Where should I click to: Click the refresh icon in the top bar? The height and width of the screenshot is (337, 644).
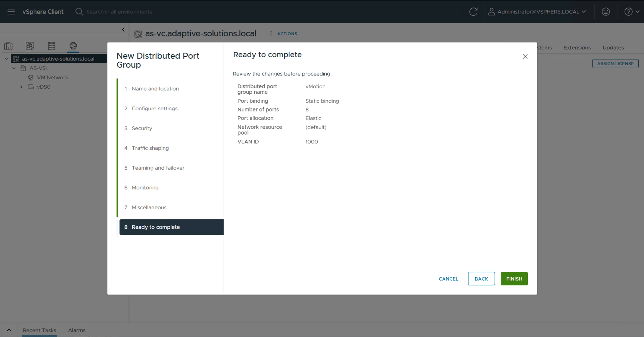tap(473, 12)
